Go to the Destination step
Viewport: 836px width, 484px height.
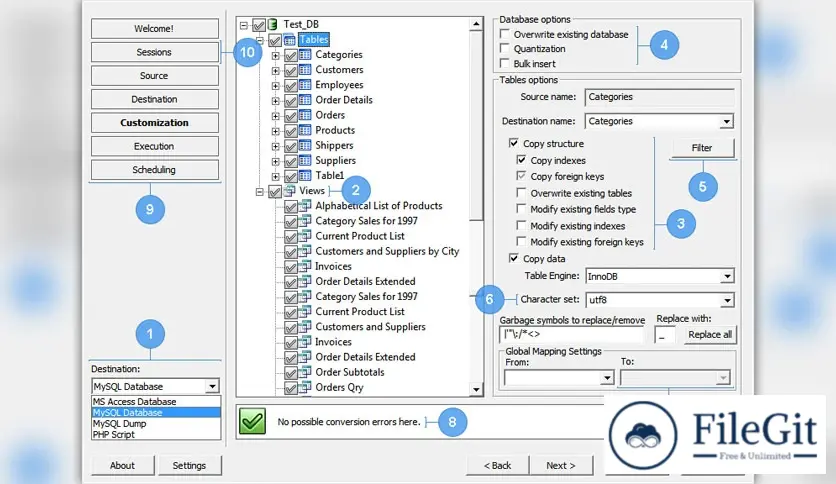pyautogui.click(x=155, y=99)
